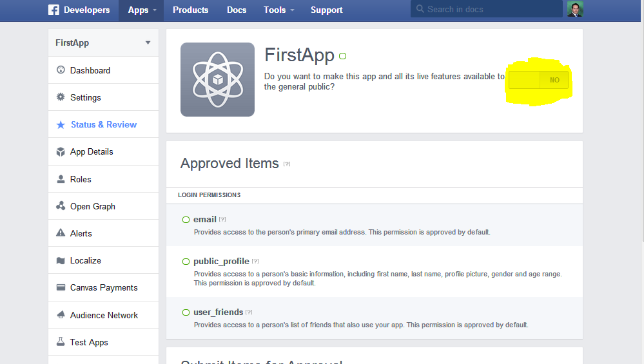Click the green circle next to public_profile
The image size is (644, 364).
186,262
